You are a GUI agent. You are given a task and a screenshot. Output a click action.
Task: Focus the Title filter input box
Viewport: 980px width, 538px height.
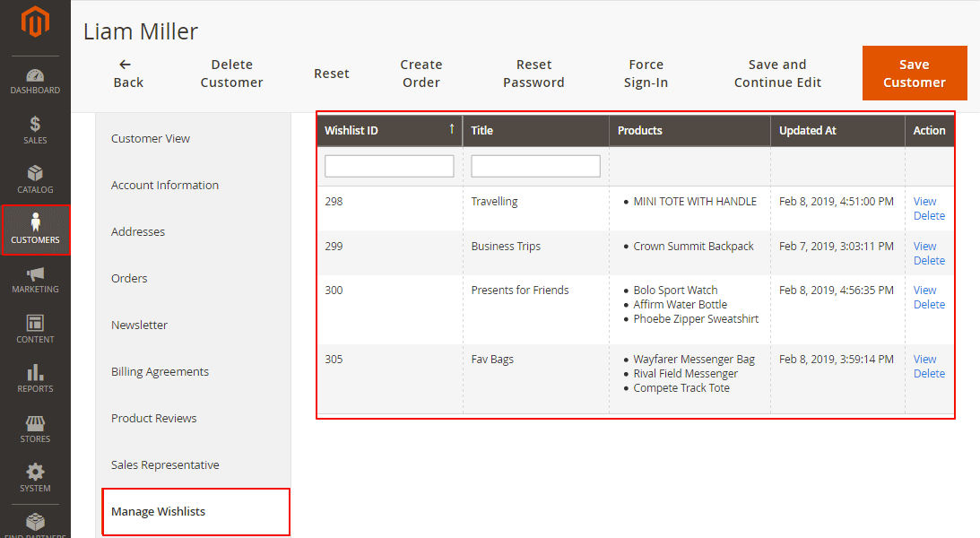click(x=535, y=166)
